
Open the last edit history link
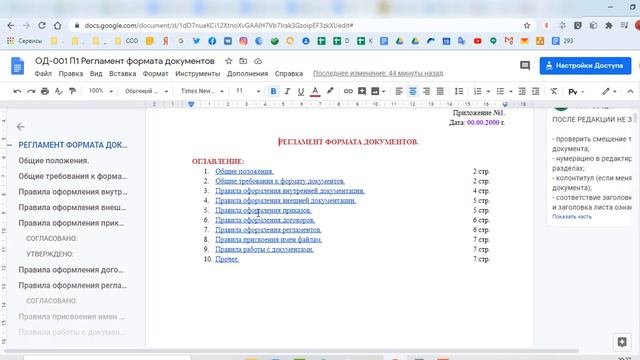(x=378, y=73)
